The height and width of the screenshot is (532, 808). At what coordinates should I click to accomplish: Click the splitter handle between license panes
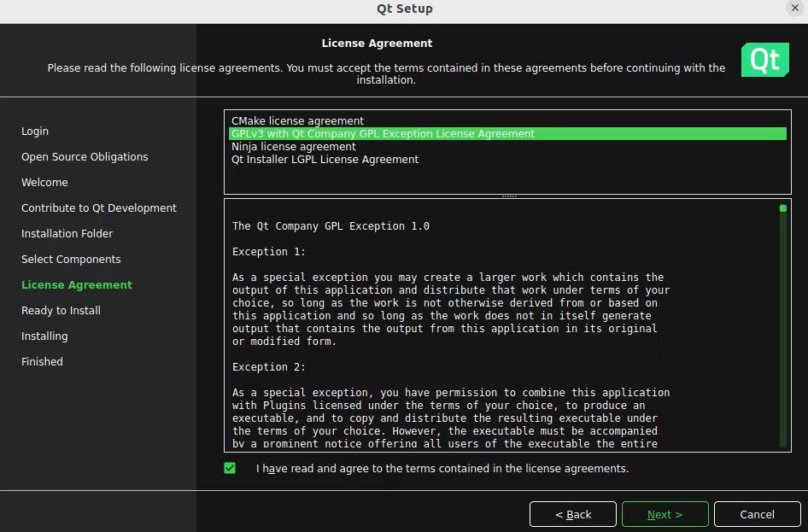509,196
